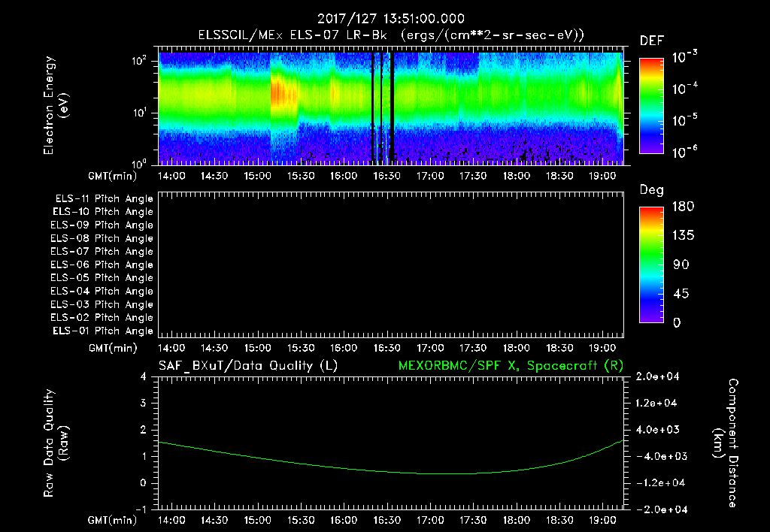Select the green MEXORBMC/SPF X, Spacecraft (R) heading
Screen dimensions: 770x532
coord(511,366)
